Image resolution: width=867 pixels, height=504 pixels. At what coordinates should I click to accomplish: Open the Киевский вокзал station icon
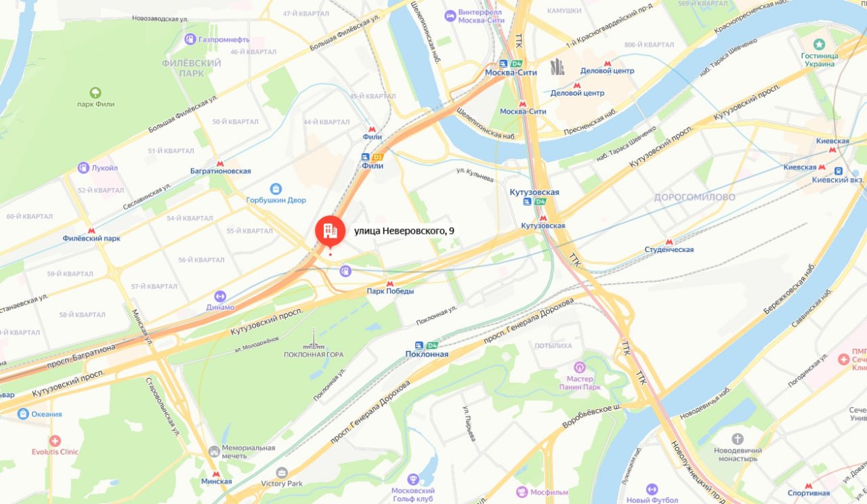[x=839, y=171]
